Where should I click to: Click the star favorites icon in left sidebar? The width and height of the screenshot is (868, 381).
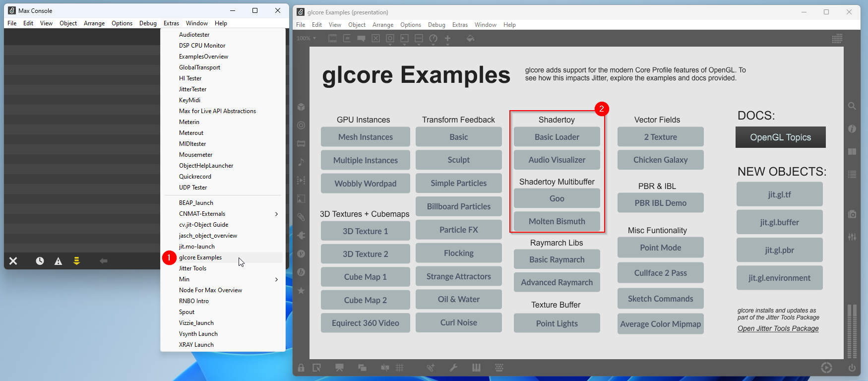pyautogui.click(x=301, y=291)
